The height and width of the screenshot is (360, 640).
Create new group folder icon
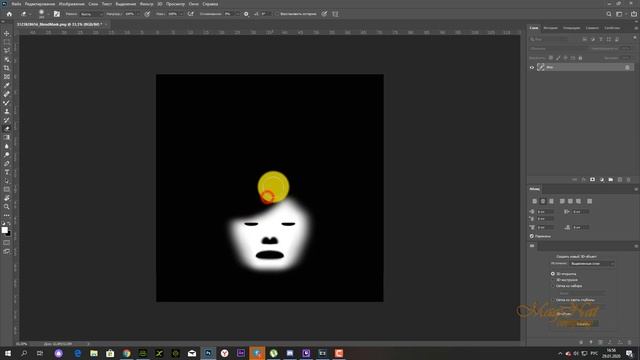click(611, 180)
